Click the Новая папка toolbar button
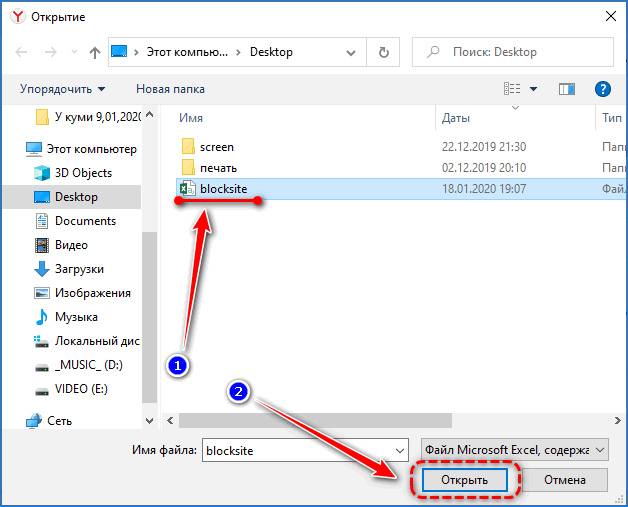This screenshot has width=628, height=507. pyautogui.click(x=170, y=89)
